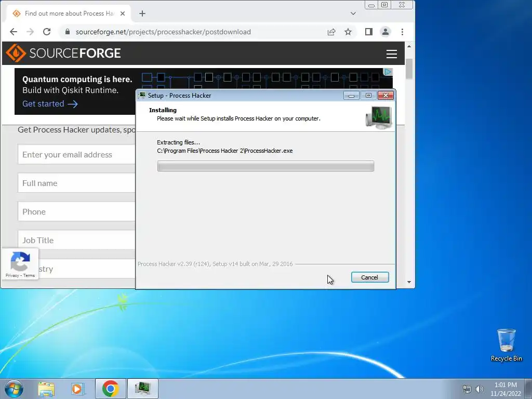Image resolution: width=532 pixels, height=399 pixels.
Task: Select the sourceforge.net URL in address bar
Action: (163, 32)
